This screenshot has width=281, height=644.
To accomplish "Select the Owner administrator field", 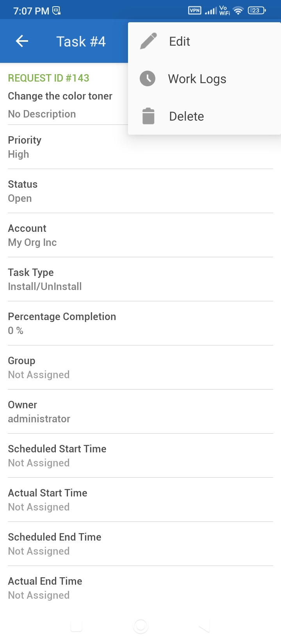I will coord(140,412).
